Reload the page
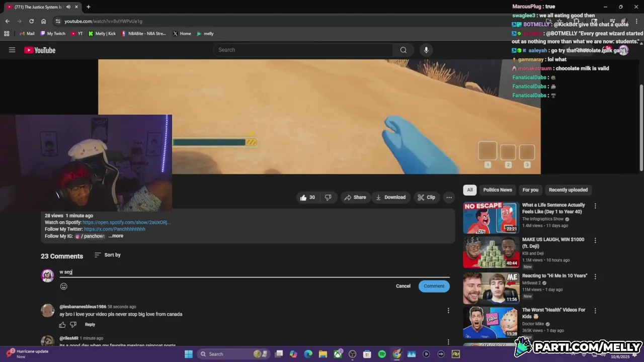Screen dimensions: 644x362 pyautogui.click(x=31, y=21)
